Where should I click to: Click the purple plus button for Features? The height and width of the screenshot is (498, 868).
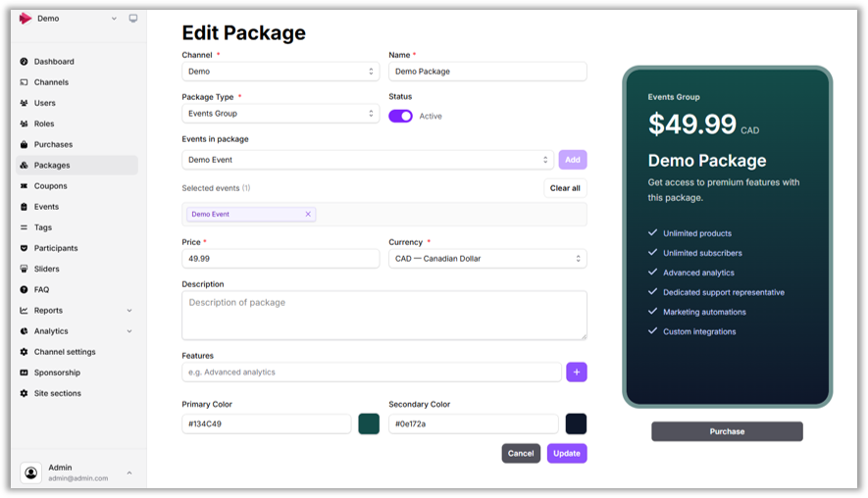pyautogui.click(x=576, y=373)
